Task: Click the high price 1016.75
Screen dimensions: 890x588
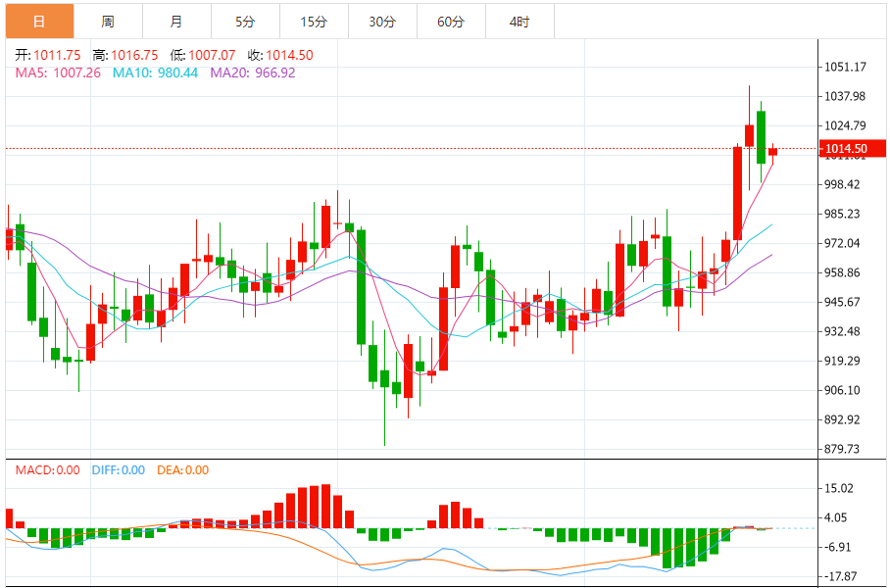Action: (134, 55)
